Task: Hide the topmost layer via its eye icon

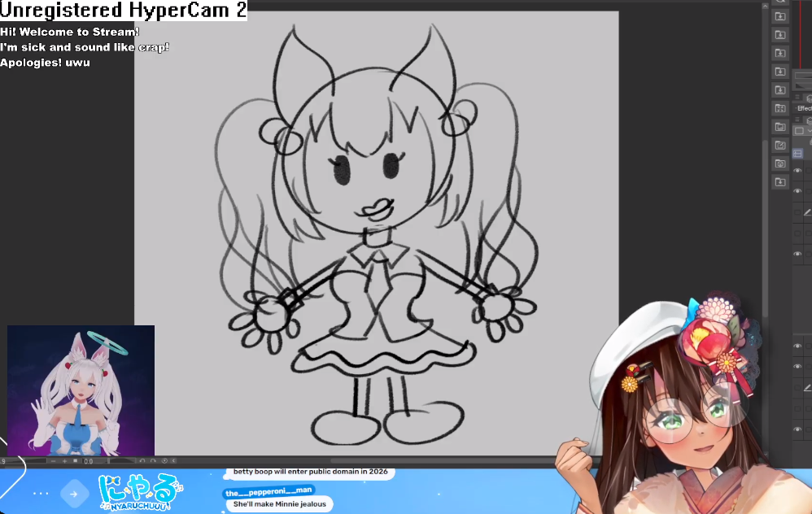Action: pyautogui.click(x=797, y=170)
